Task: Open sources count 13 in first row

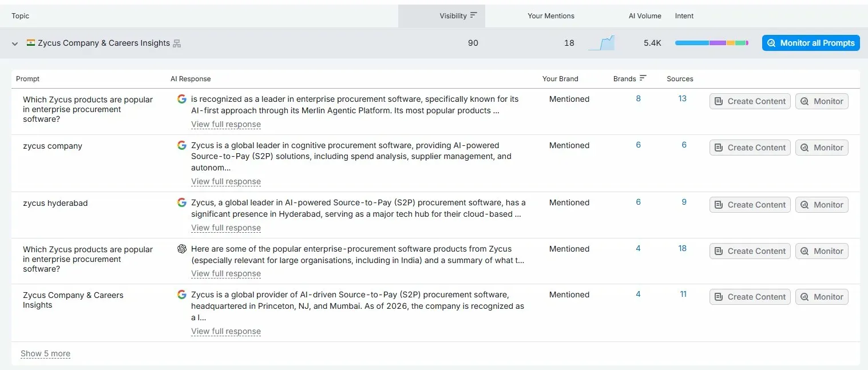Action: tap(682, 98)
